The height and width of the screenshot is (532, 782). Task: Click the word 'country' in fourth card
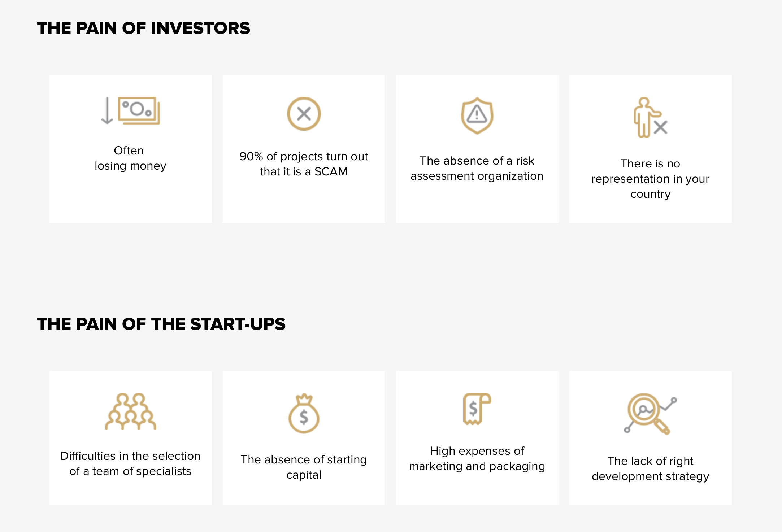pos(650,194)
